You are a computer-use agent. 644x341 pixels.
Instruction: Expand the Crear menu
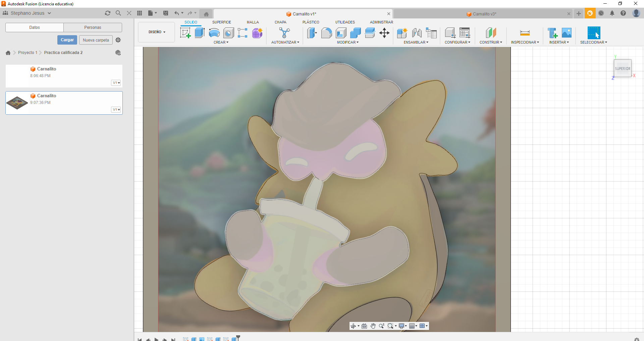point(221,42)
